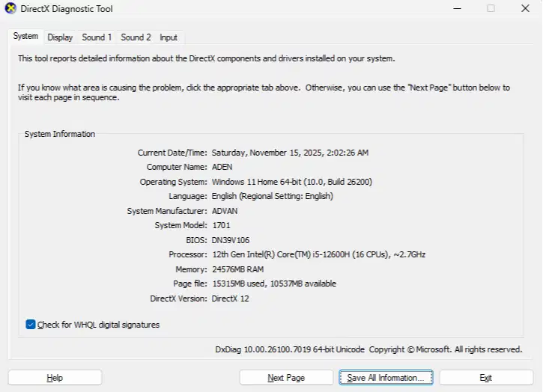Click the Operating System label
Viewport: 543px width, 392px height.
173,182
